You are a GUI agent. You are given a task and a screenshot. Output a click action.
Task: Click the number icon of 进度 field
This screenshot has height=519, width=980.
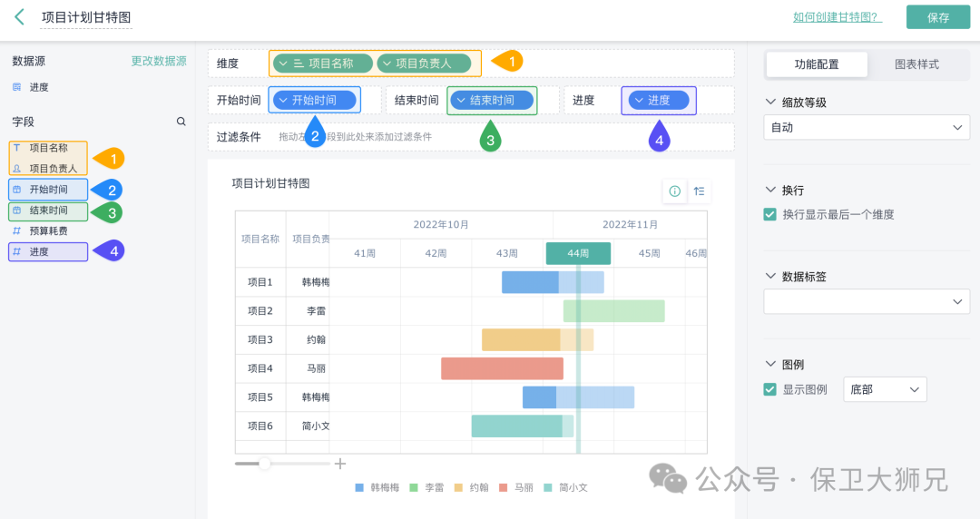click(17, 252)
